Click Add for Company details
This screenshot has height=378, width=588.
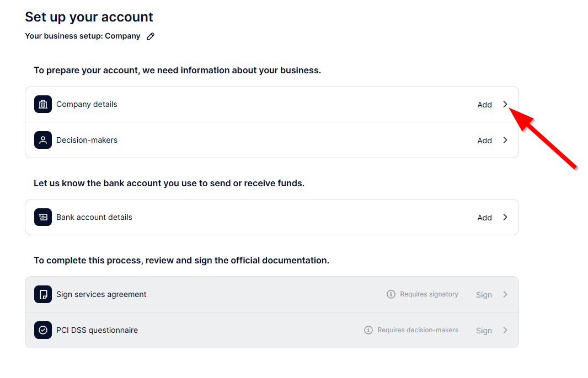484,105
